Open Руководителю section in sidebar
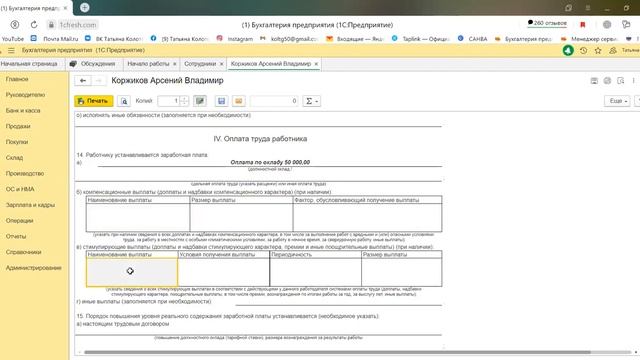 tap(25, 95)
